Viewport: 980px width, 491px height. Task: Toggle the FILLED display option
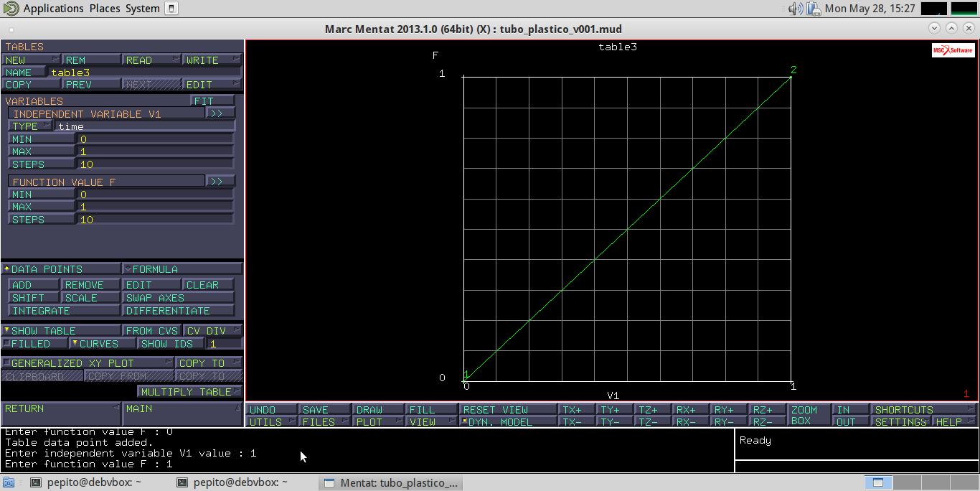point(36,344)
